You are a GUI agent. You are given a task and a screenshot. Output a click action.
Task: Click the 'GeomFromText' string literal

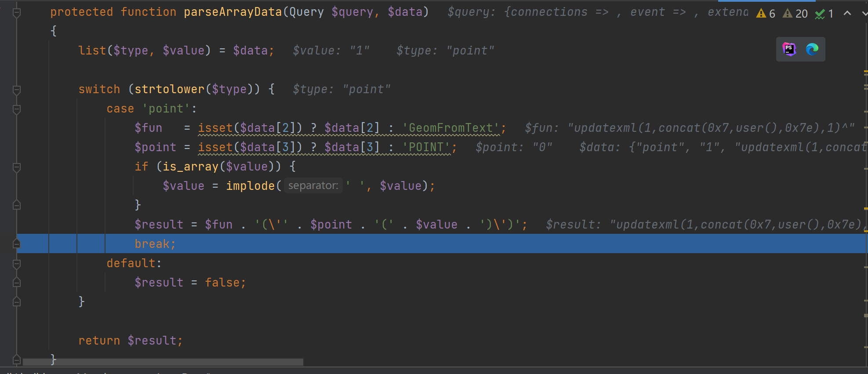[x=451, y=128]
